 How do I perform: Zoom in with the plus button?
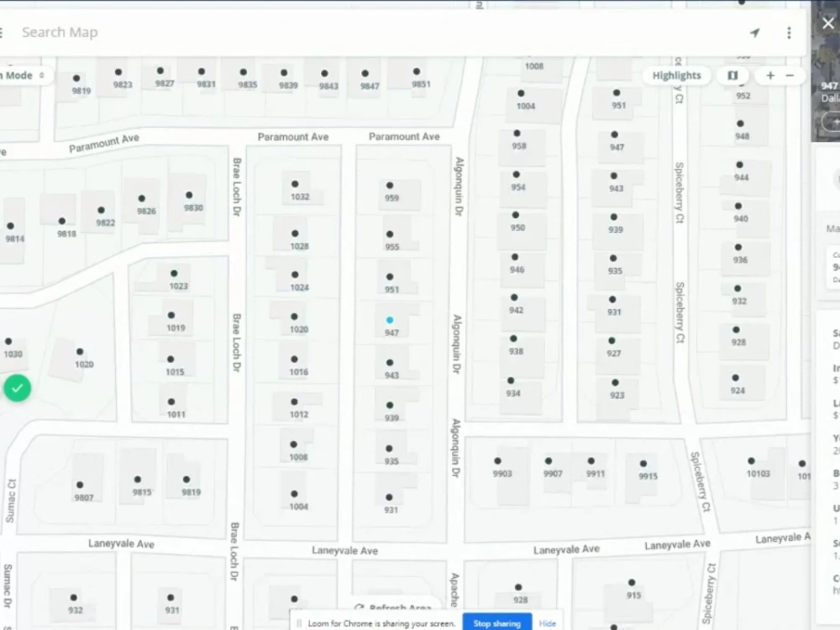[x=770, y=76]
